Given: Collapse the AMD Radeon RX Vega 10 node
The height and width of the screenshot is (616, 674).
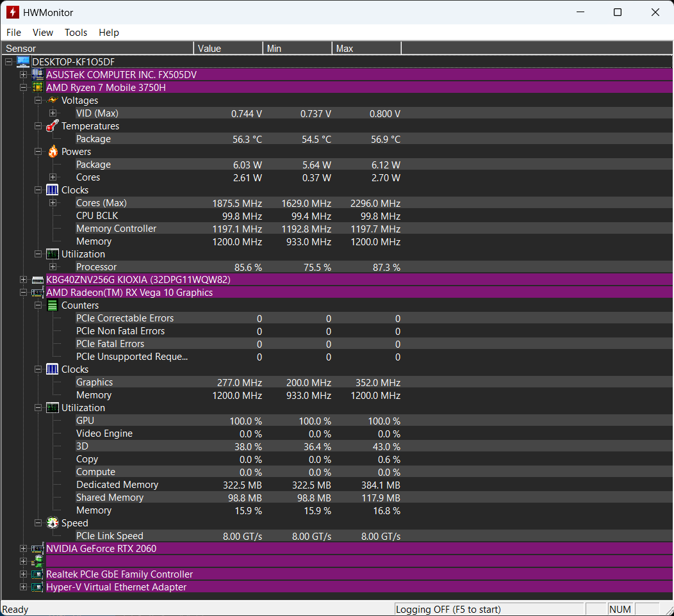Looking at the screenshot, I should pos(23,293).
